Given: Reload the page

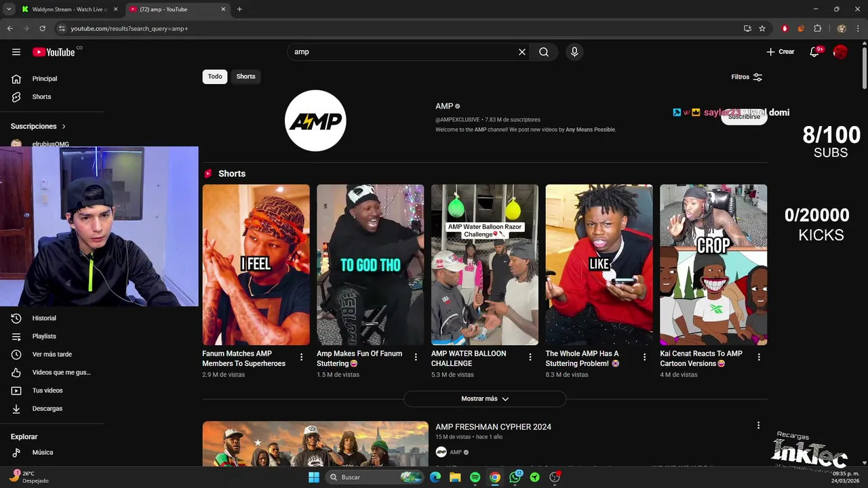Looking at the screenshot, I should pyautogui.click(x=42, y=28).
